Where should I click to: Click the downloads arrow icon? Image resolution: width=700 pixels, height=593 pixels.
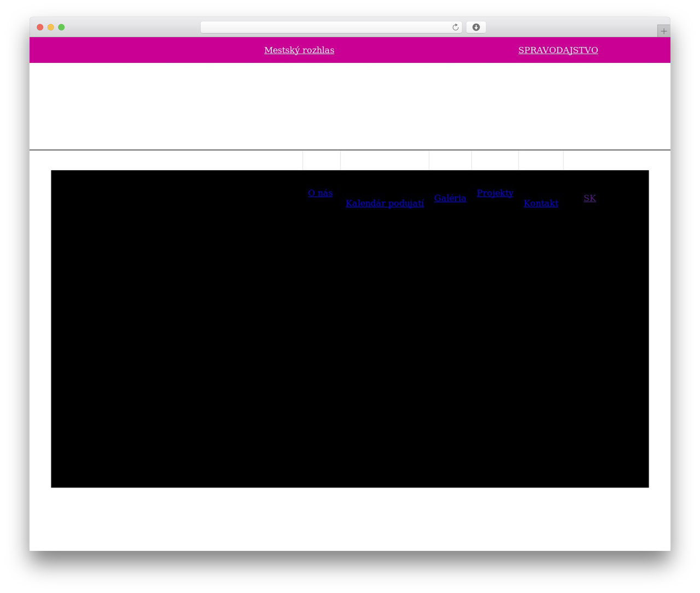pyautogui.click(x=476, y=27)
